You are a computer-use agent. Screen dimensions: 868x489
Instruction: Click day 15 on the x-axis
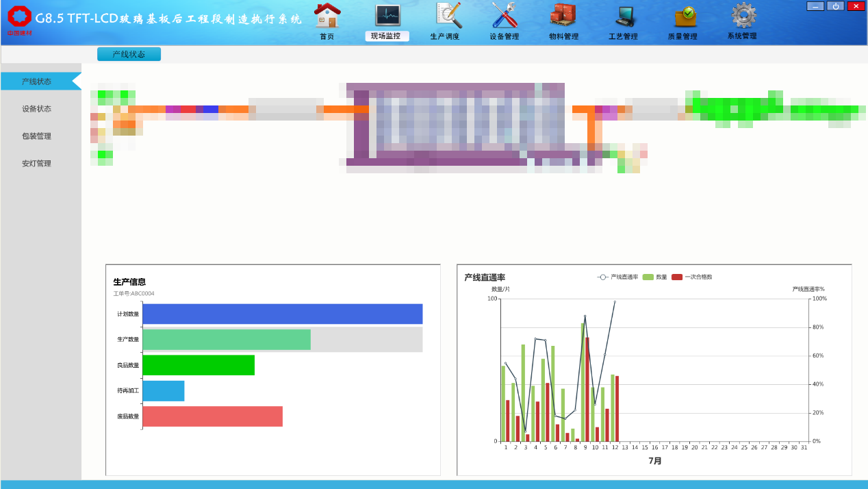(645, 447)
